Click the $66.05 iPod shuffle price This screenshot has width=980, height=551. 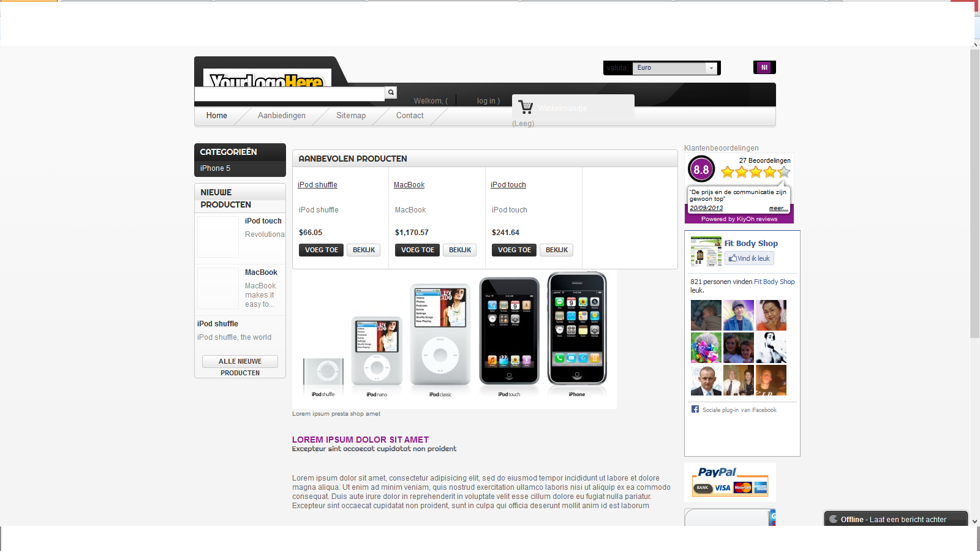point(311,233)
